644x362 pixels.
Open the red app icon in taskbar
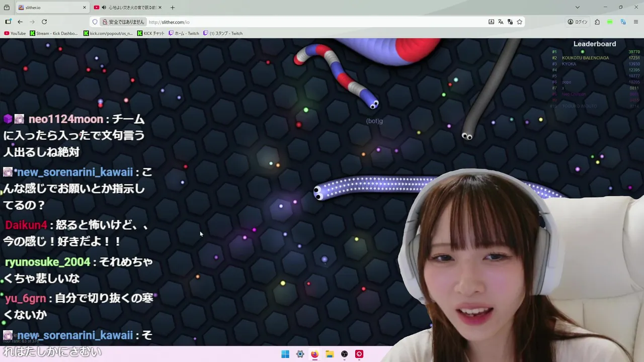click(x=359, y=354)
